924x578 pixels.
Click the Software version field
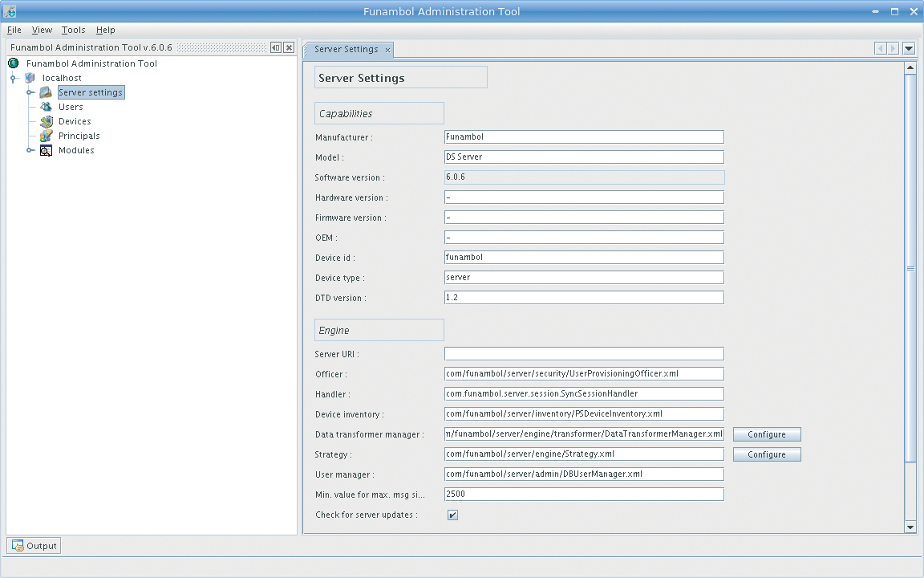click(x=584, y=177)
